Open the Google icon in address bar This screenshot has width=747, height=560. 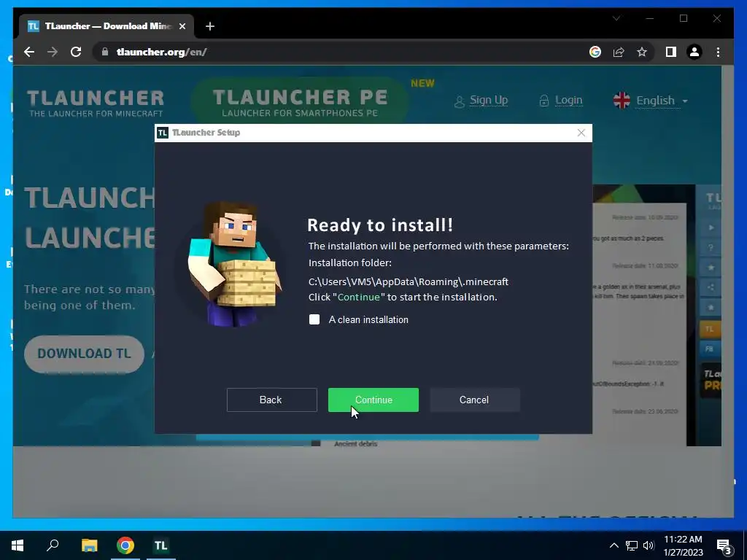tap(595, 52)
